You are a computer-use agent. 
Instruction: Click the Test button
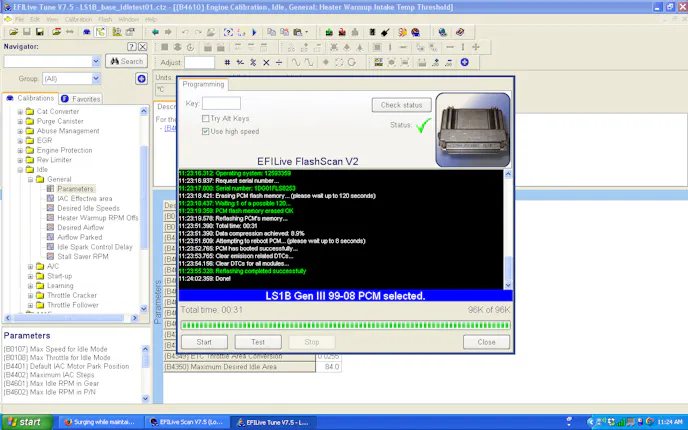(x=258, y=342)
